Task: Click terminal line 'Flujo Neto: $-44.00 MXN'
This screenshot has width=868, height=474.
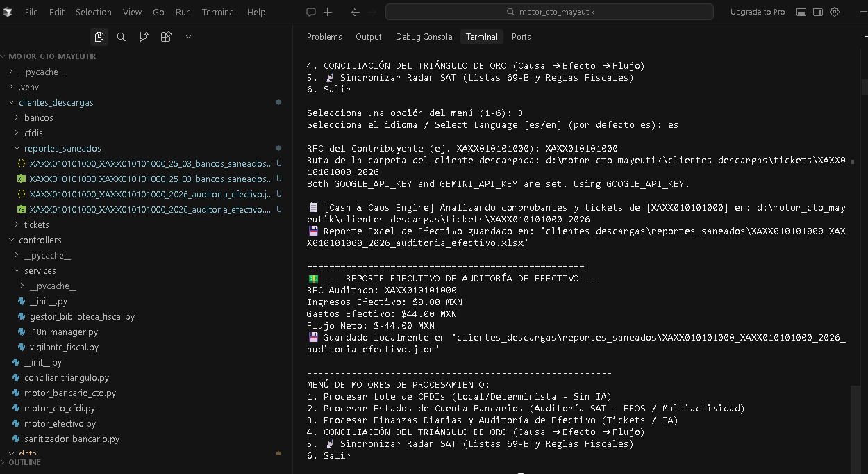Action: pyautogui.click(x=371, y=325)
